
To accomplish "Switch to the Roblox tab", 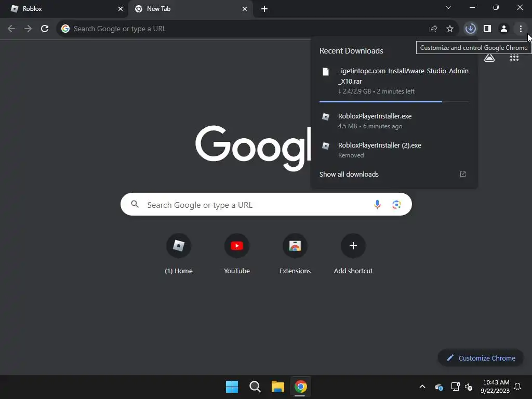I will pyautogui.click(x=64, y=9).
